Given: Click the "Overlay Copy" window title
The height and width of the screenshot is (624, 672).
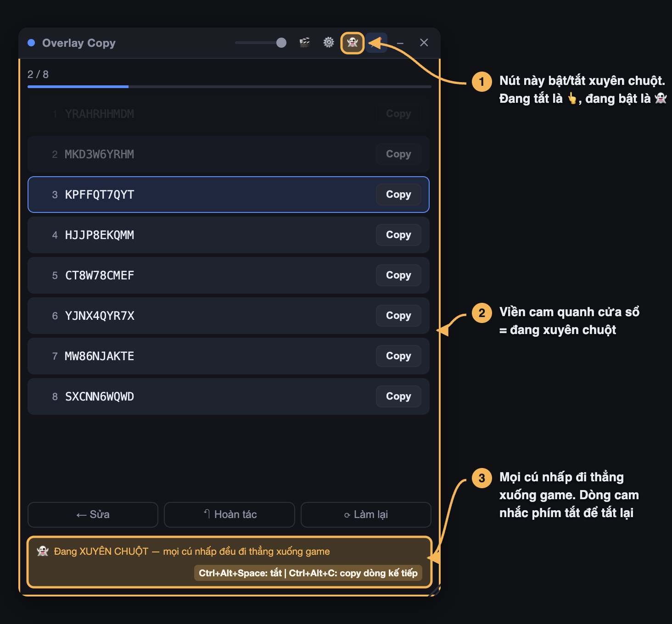Looking at the screenshot, I should point(79,43).
